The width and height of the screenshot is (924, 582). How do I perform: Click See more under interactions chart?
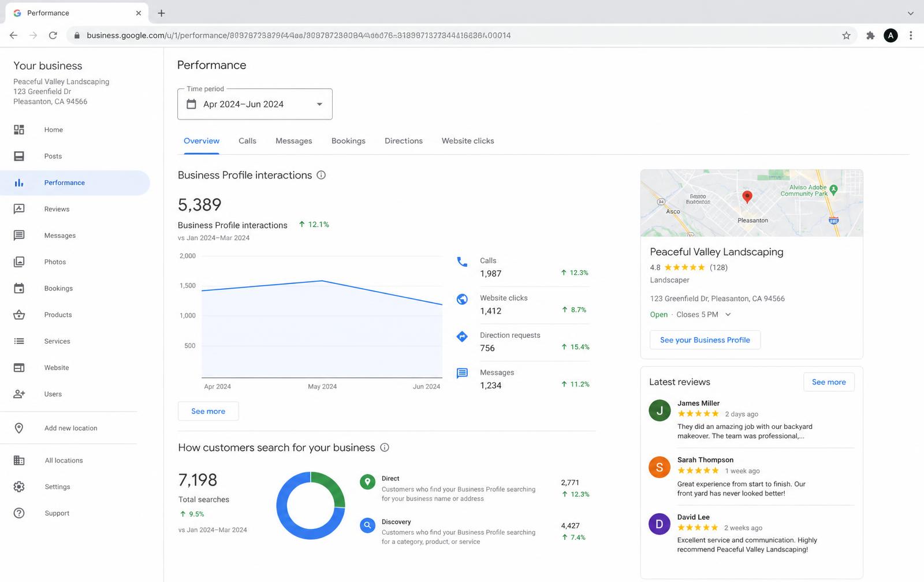(208, 411)
